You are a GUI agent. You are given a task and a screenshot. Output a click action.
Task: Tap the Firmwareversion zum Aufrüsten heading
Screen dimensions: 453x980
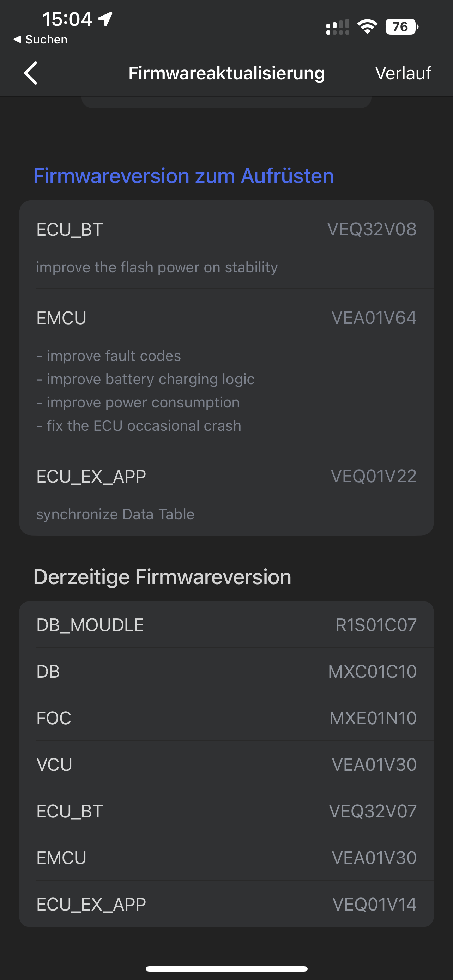tap(184, 176)
